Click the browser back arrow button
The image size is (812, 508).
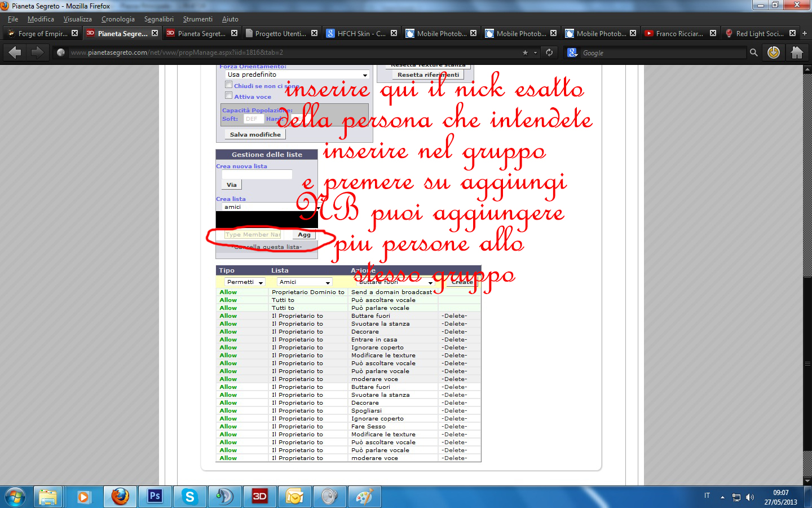(x=15, y=52)
